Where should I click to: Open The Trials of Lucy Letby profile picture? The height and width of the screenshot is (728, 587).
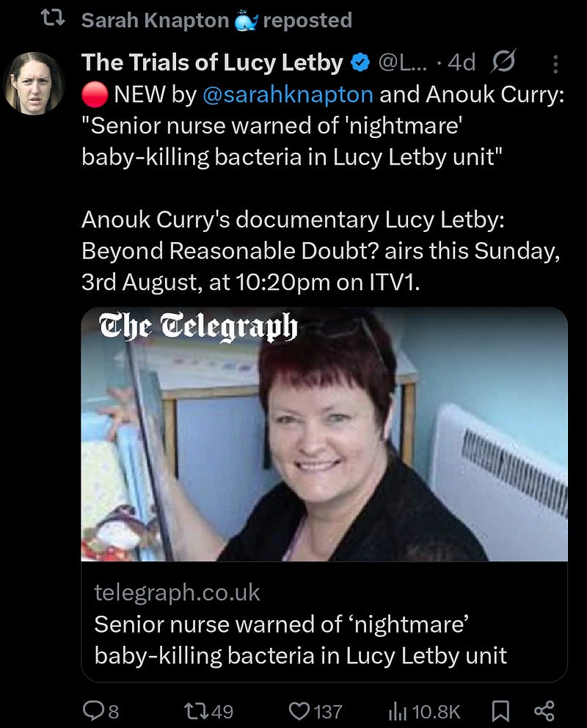(x=34, y=84)
